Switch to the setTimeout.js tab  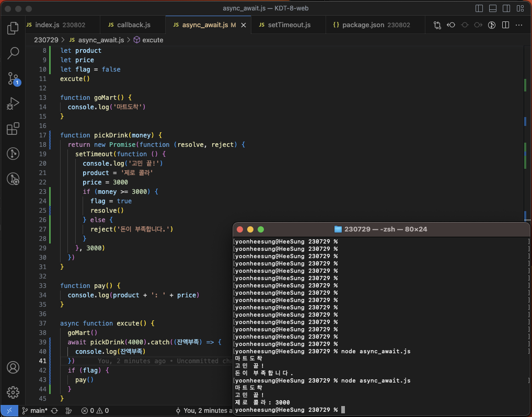(x=288, y=25)
